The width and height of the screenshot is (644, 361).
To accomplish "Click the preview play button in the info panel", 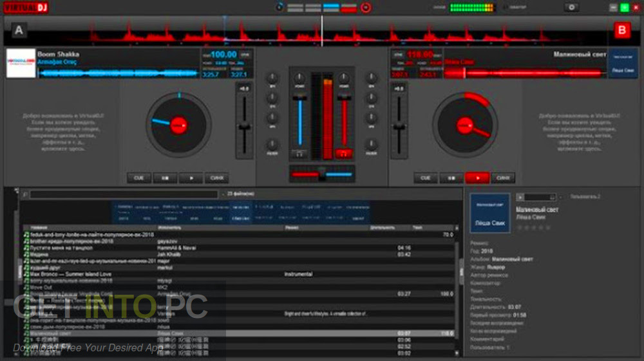I will point(520,198).
